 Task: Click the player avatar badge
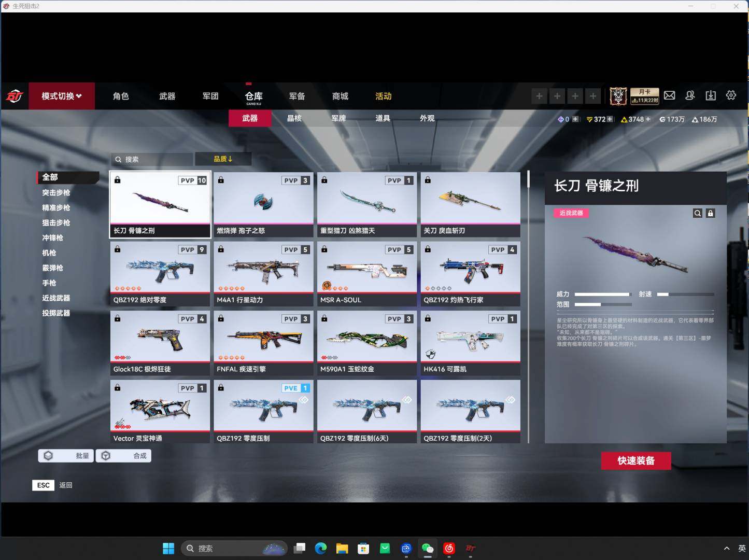(618, 96)
